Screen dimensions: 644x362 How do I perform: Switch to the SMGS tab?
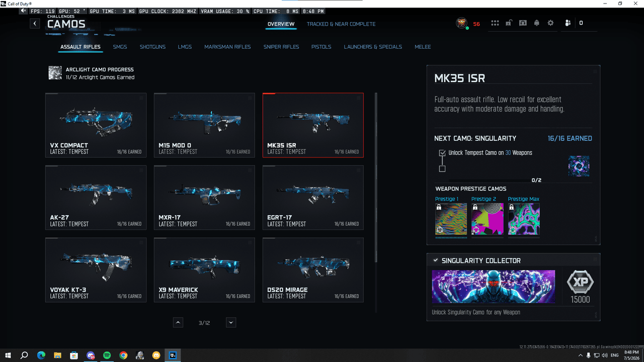click(120, 47)
